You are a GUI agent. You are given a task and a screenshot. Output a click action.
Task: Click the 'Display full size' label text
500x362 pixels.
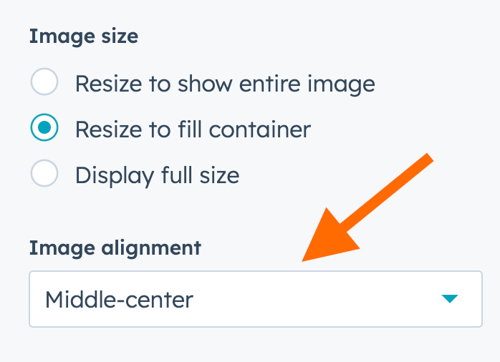point(157,176)
